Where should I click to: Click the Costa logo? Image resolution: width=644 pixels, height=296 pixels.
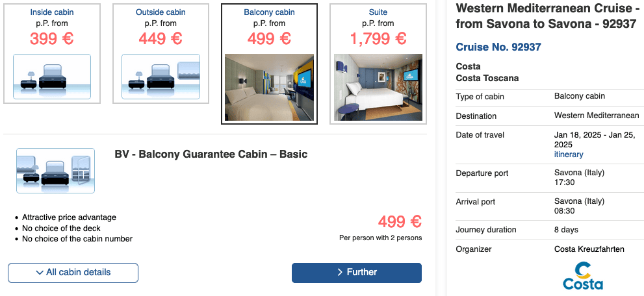(582, 275)
